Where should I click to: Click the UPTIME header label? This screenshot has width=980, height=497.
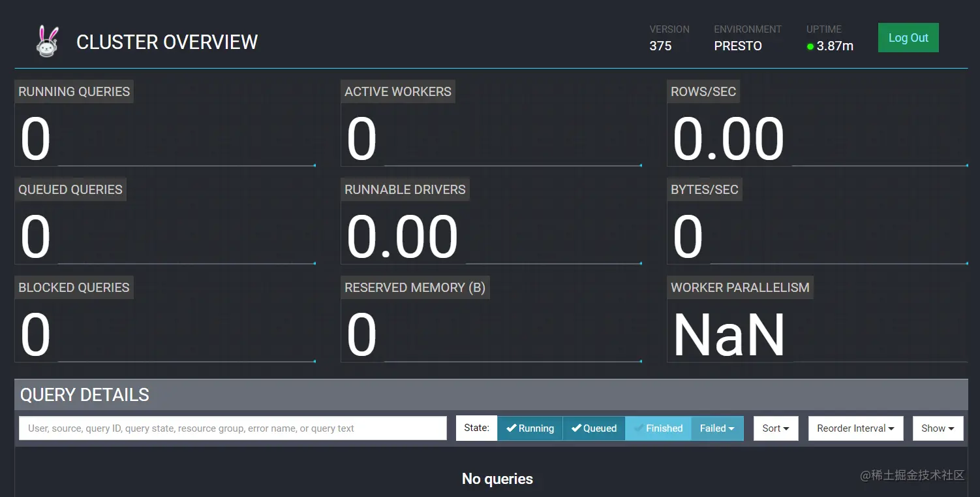(824, 29)
